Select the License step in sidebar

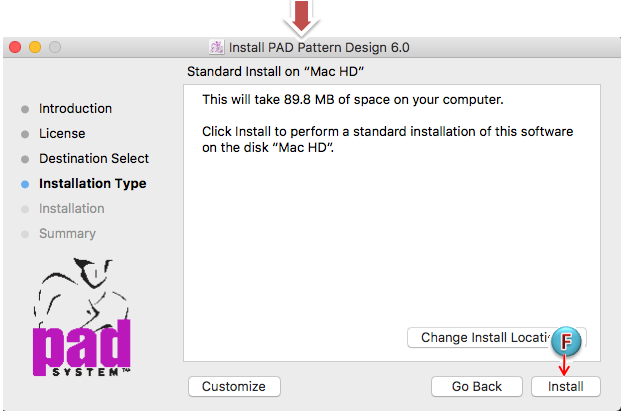62,134
